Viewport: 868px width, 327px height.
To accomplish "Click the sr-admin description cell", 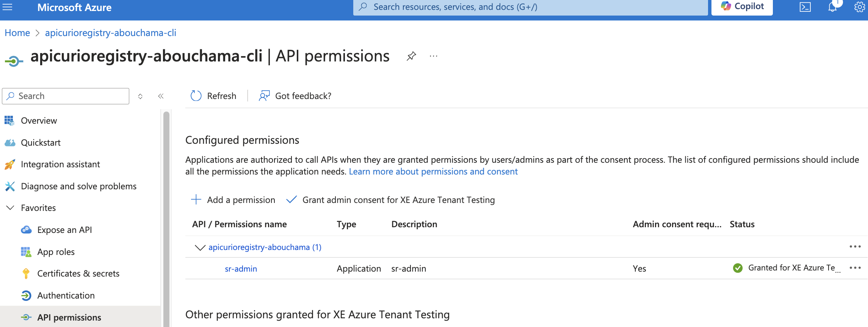I will 409,269.
